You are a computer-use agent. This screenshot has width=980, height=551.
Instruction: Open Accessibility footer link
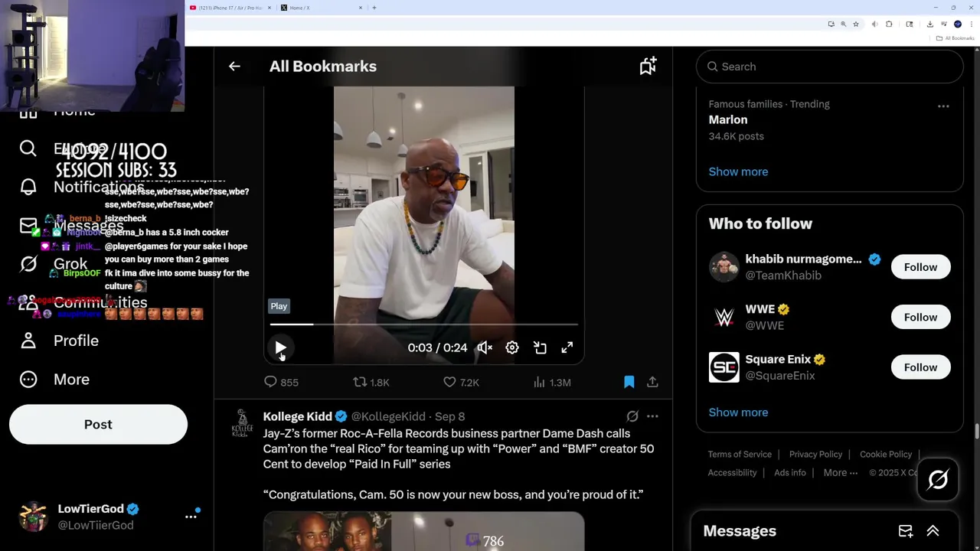click(732, 473)
